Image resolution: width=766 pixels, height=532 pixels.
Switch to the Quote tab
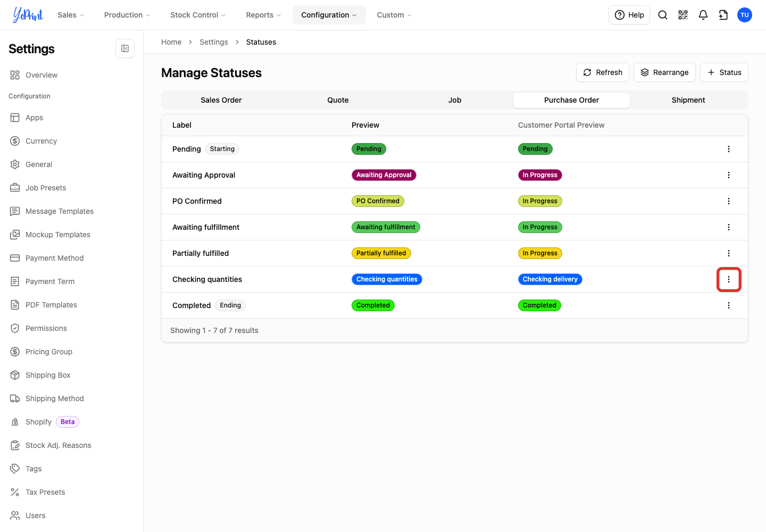pyautogui.click(x=338, y=100)
